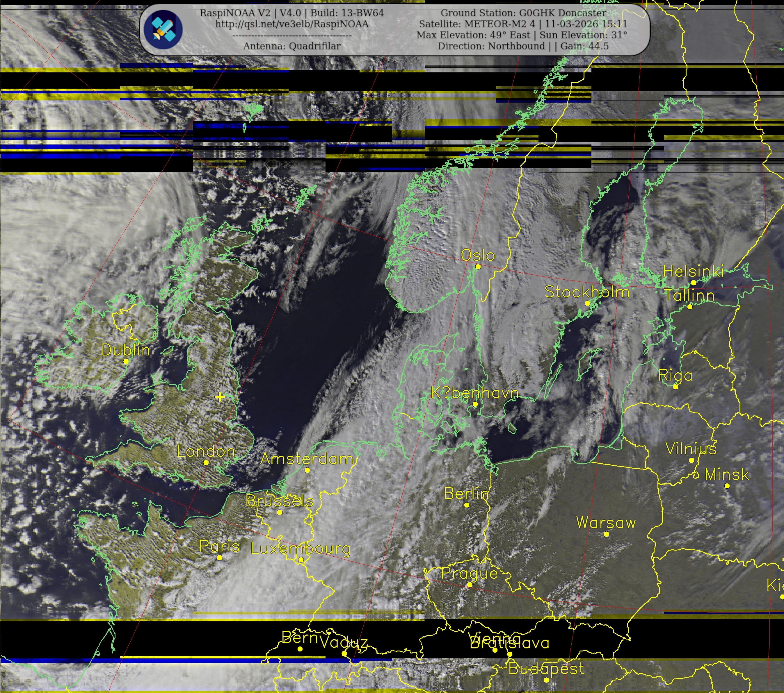Click the Satellite METEOR-M2 4 header line

pos(523,24)
